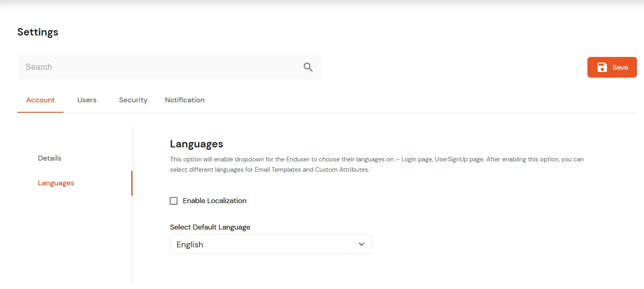
Task: Check the Enable Localization checkbox
Action: (173, 201)
